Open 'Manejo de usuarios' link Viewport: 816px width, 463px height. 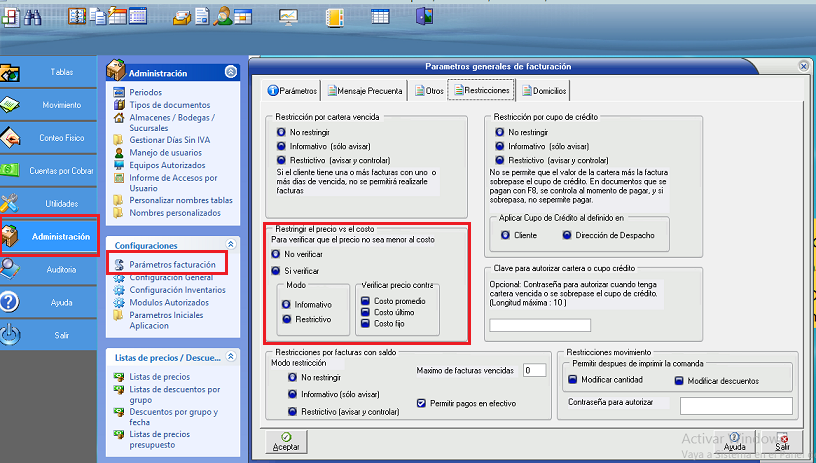(164, 153)
